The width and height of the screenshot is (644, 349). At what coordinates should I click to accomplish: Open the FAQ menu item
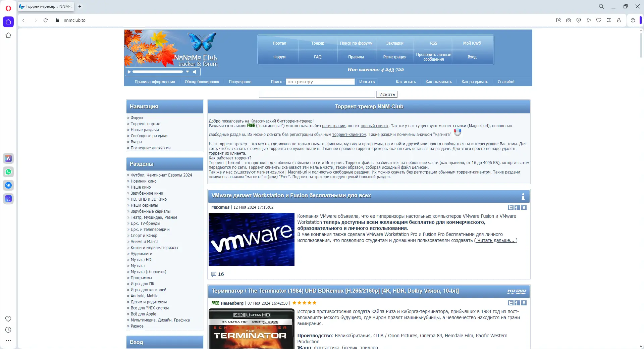(318, 57)
